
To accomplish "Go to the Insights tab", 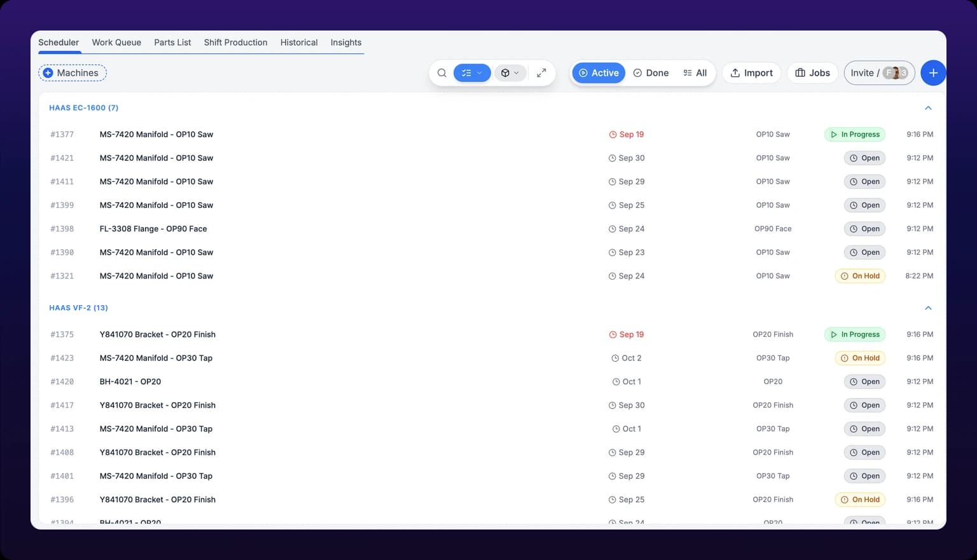I will point(346,43).
